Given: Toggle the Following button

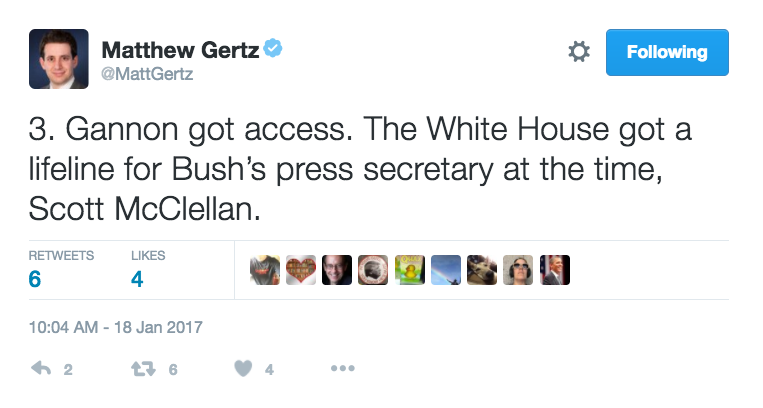Looking at the screenshot, I should point(667,52).
